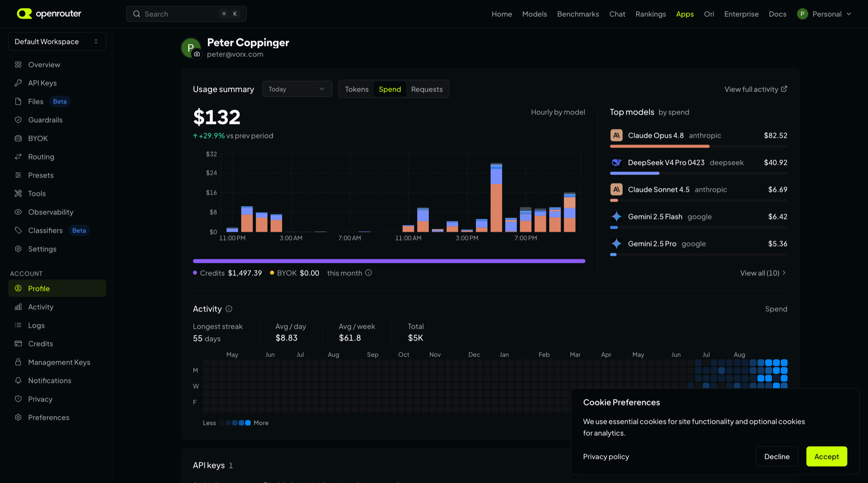Click the Claude Opus 4.8 Anthropic icon
This screenshot has width=868, height=483.
coord(616,135)
